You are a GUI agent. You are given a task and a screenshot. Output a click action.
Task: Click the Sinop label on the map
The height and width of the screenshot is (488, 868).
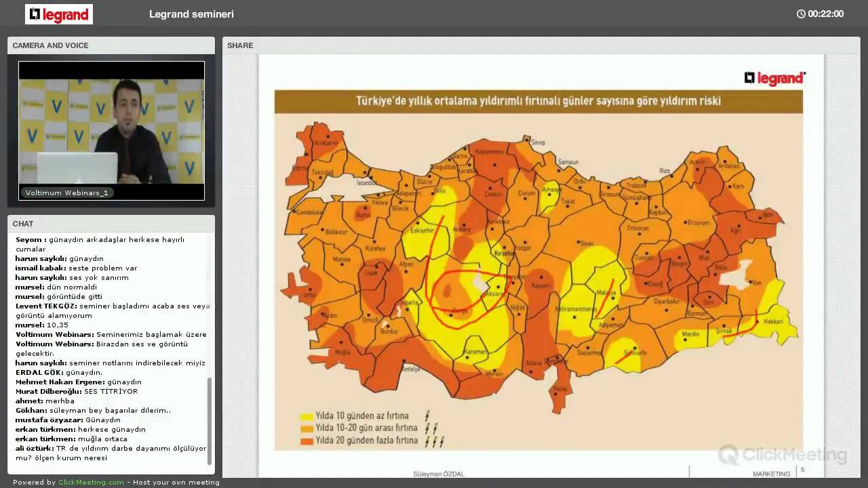538,142
